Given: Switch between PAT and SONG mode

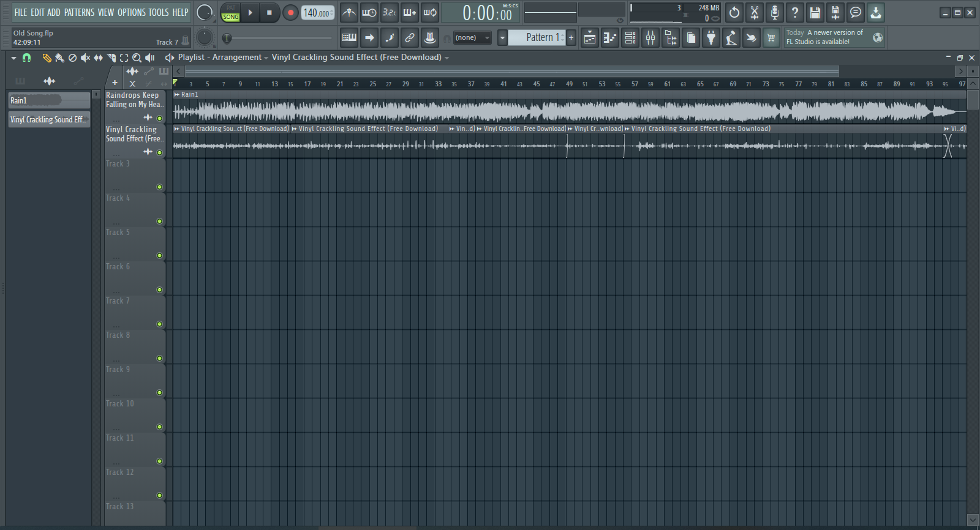Looking at the screenshot, I should [231, 12].
